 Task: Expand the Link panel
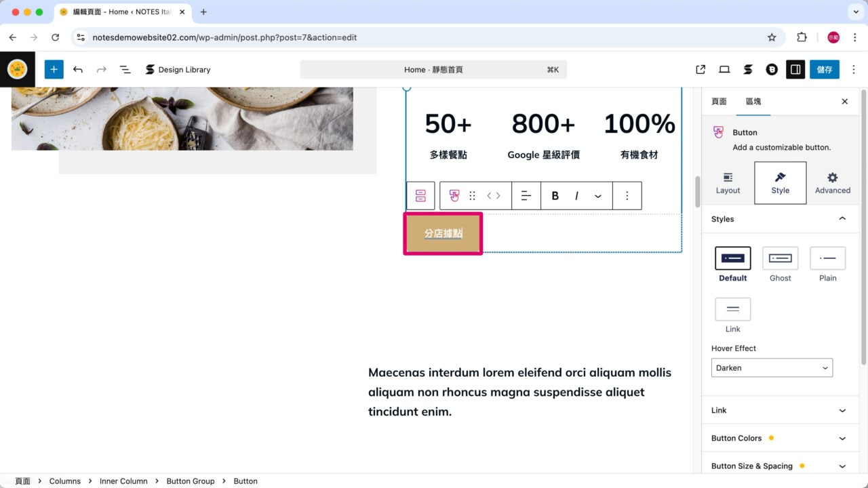pyautogui.click(x=779, y=410)
